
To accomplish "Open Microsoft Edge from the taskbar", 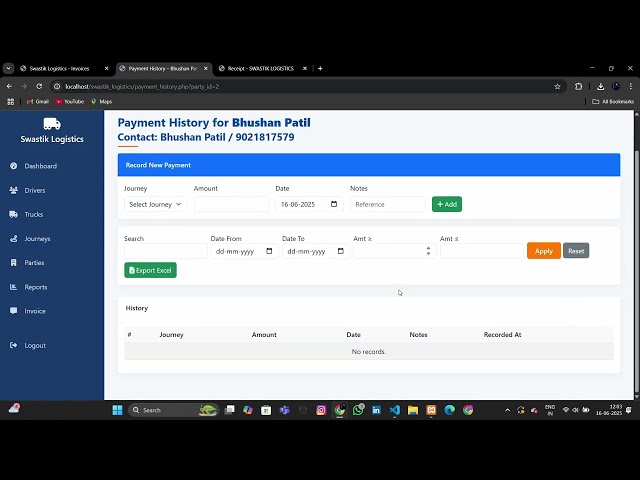I will tap(449, 410).
